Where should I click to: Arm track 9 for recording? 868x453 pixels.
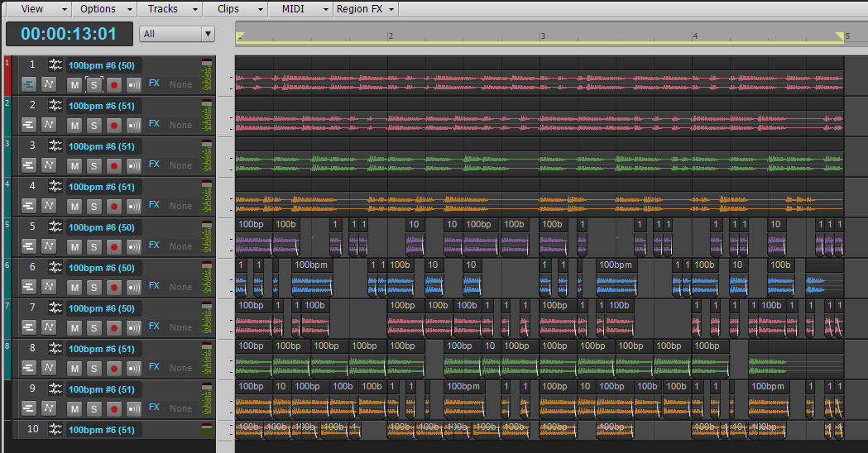114,408
